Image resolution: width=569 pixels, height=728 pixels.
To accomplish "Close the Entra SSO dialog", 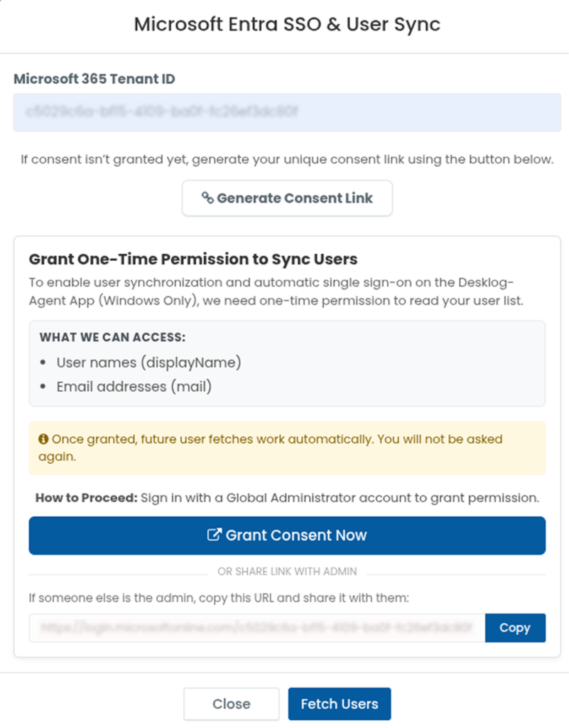I will (232, 704).
